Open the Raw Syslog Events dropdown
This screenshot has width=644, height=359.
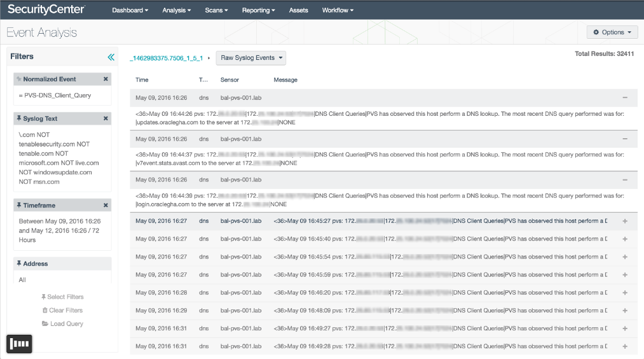point(251,58)
